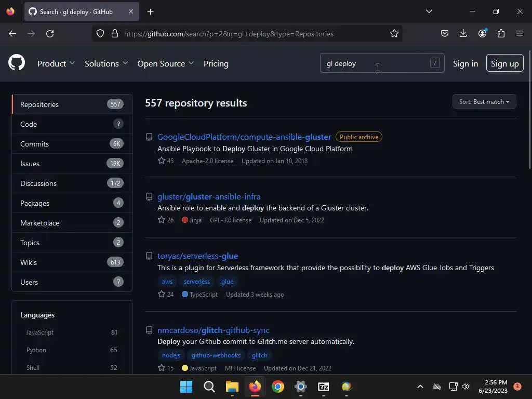Click the star icon of serverless-glue

tap(162, 294)
